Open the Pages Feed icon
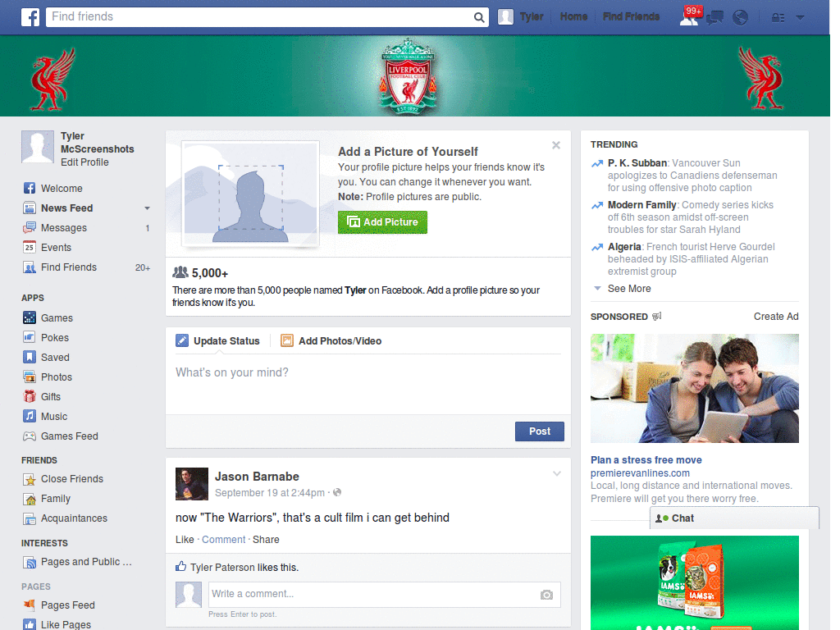Screen dimensions: 840x630 click(30, 605)
